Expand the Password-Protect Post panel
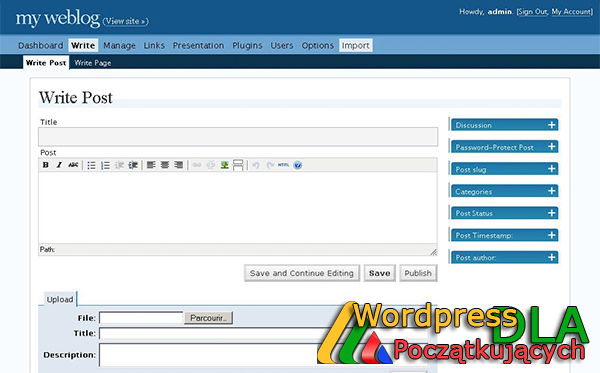 click(504, 147)
